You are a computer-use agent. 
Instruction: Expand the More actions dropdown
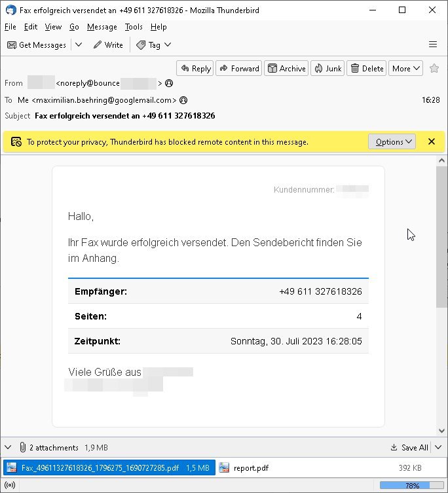tap(405, 68)
